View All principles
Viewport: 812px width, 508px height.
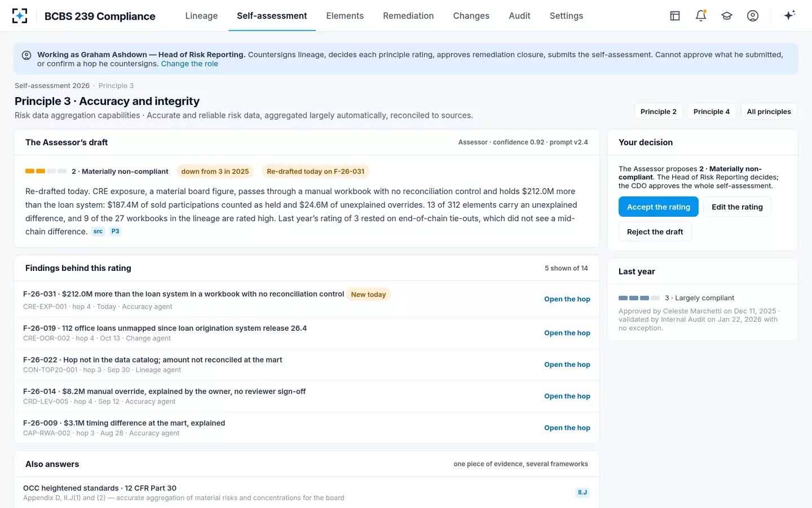(x=769, y=111)
